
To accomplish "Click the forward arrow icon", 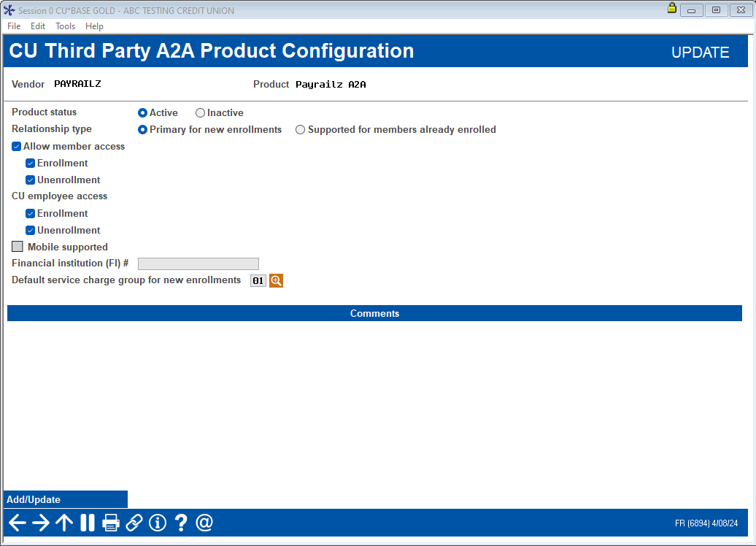I will [x=41, y=523].
